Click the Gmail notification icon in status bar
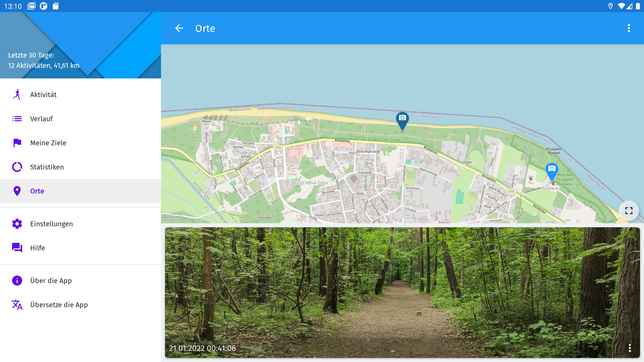Image resolution: width=644 pixels, height=362 pixels. click(x=31, y=6)
